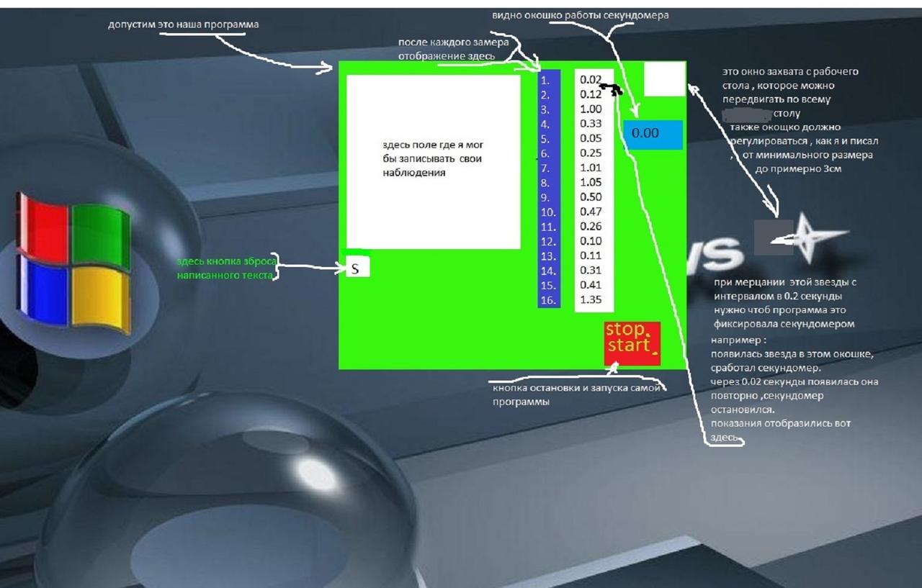922x588 pixels.
Task: Click the 0.10 measurement value
Action: coord(591,241)
